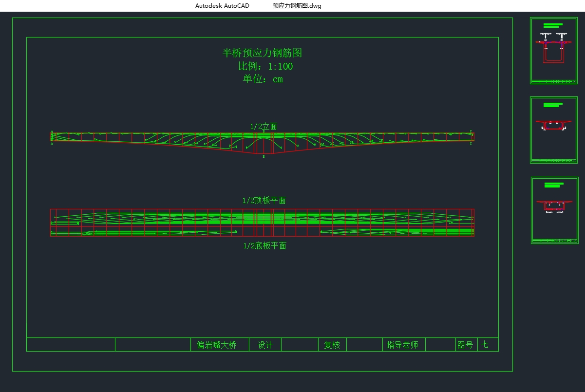
Task: Click the 1/2立面 view label
Action: pos(264,127)
